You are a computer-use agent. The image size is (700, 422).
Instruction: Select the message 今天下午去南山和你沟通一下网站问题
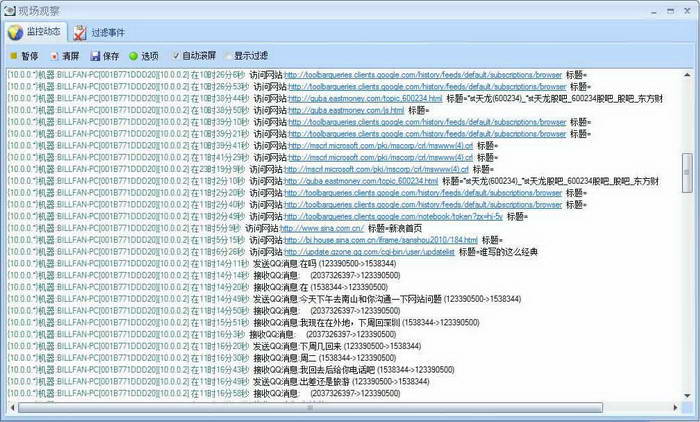pos(370,299)
